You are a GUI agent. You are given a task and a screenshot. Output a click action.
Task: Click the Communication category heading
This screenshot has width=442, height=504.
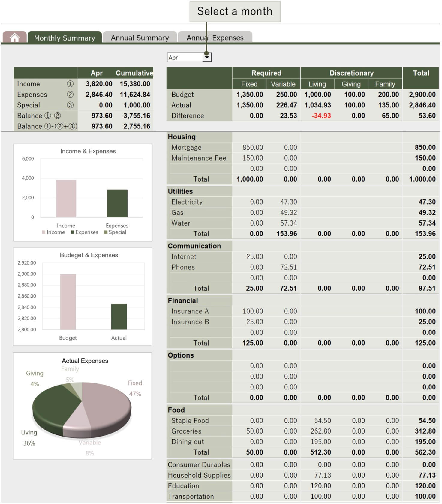194,246
